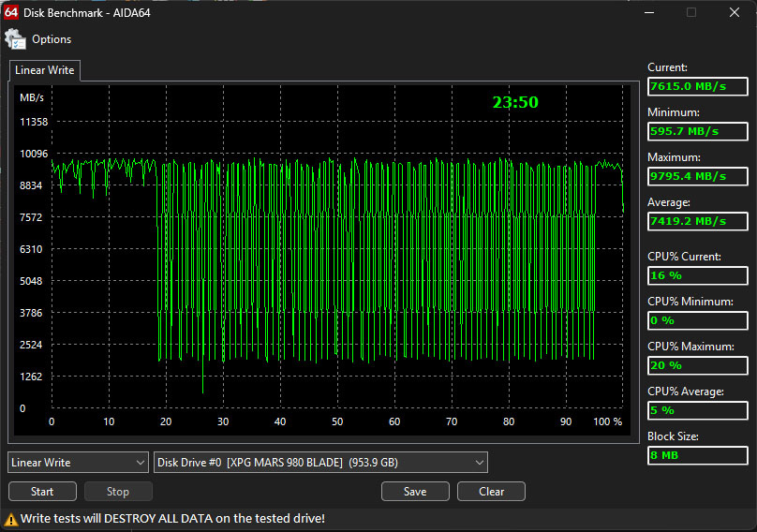The image size is (757, 532).
Task: Click the MB/s unit label on graph
Action: coord(32,97)
